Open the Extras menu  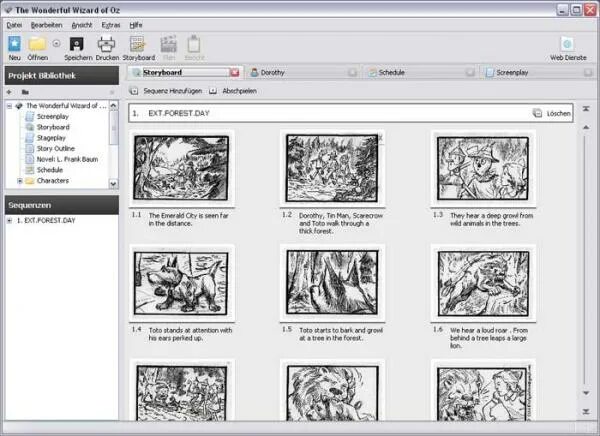111,25
